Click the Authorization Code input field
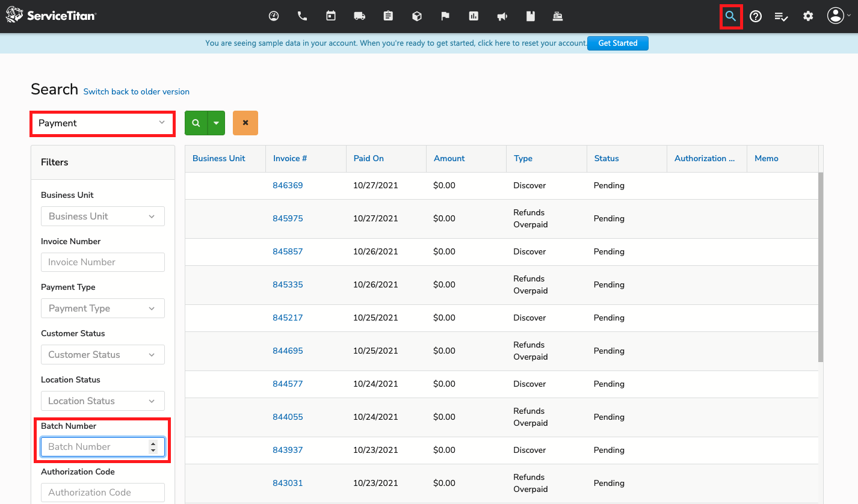Screen dimensions: 858x504 tap(103, 493)
